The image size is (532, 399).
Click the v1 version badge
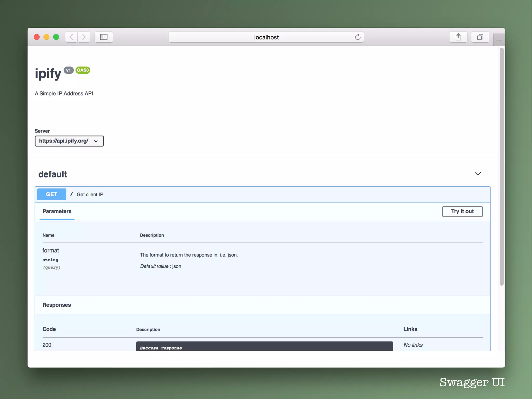[x=68, y=70]
